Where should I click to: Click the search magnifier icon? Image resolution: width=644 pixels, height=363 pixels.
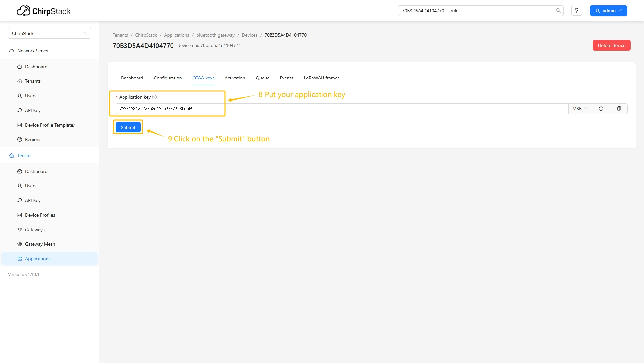coord(558,11)
